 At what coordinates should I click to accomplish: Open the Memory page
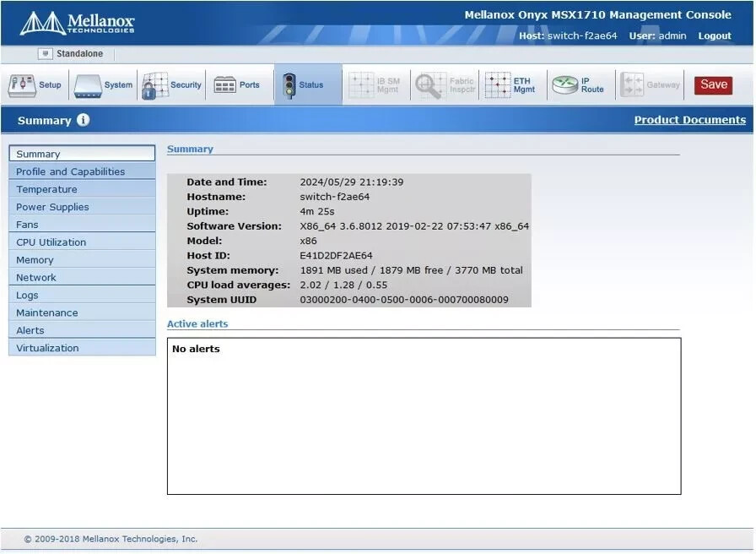[82, 259]
